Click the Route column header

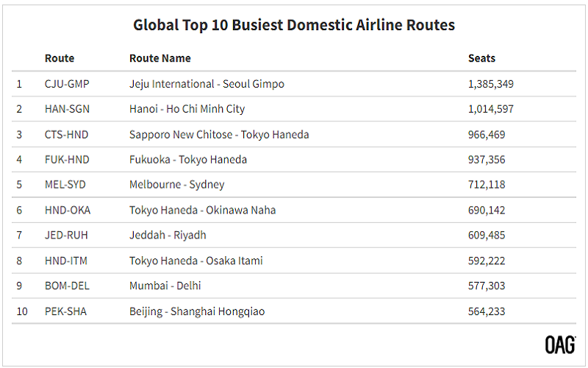point(60,58)
